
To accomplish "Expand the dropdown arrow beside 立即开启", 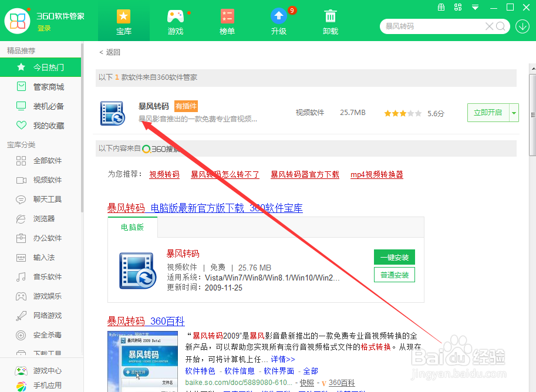I will (x=514, y=113).
